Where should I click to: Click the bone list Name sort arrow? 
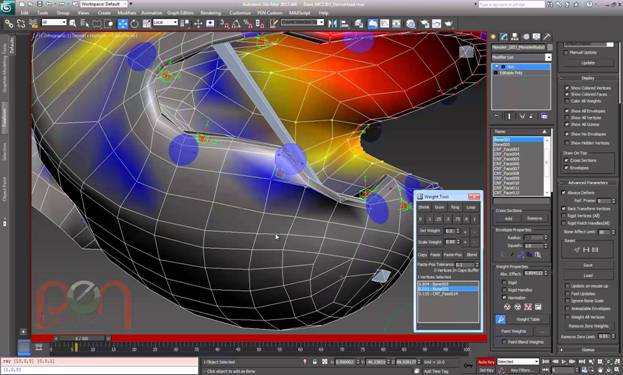(545, 131)
